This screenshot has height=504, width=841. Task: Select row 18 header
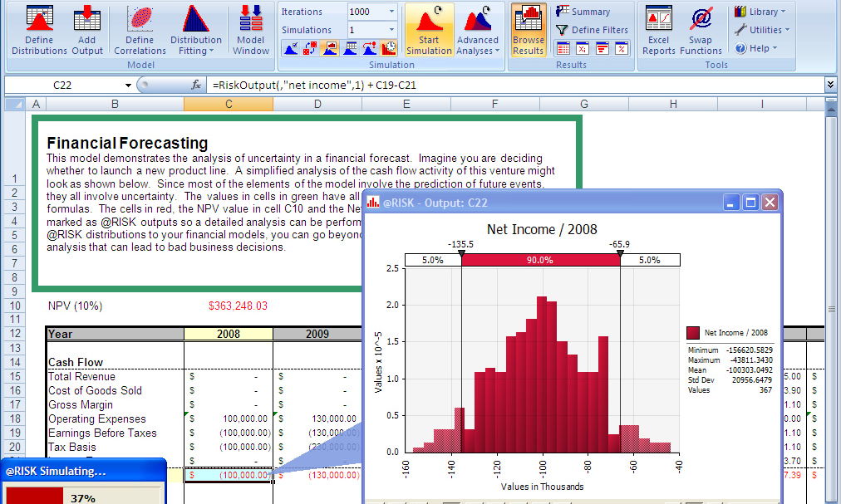(14, 418)
